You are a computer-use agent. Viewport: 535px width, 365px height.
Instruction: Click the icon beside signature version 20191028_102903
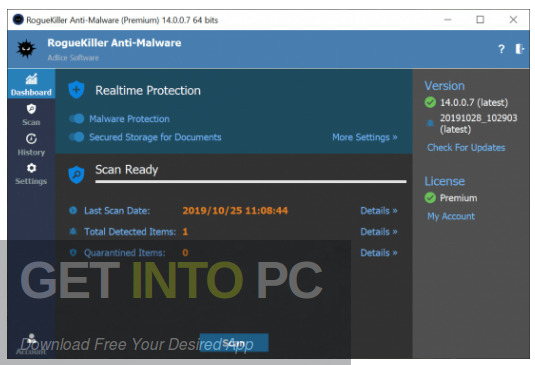[430, 123]
